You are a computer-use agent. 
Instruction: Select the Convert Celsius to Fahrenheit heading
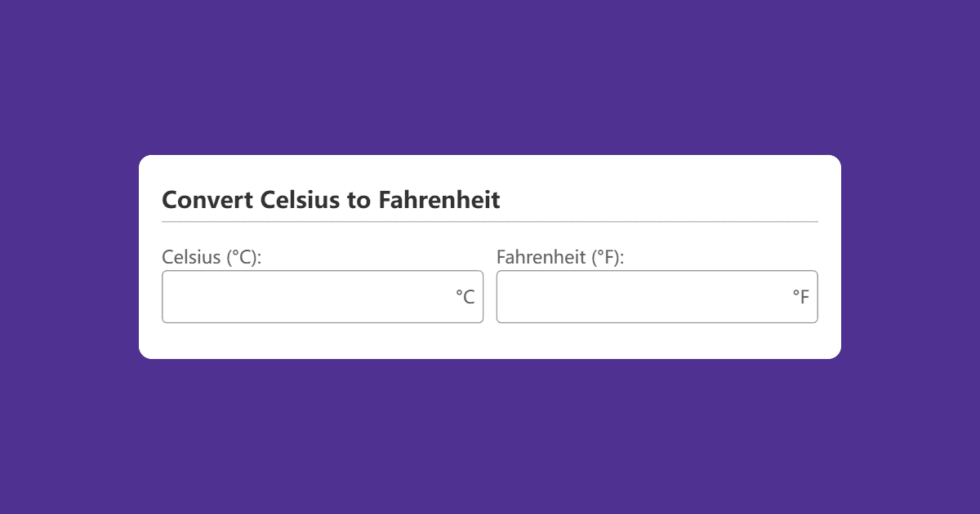(332, 199)
